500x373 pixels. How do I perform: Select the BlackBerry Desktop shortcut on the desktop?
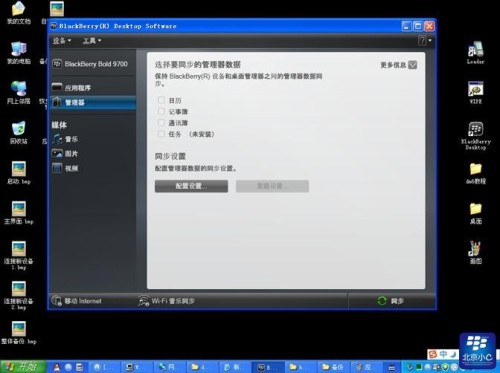[x=475, y=136]
